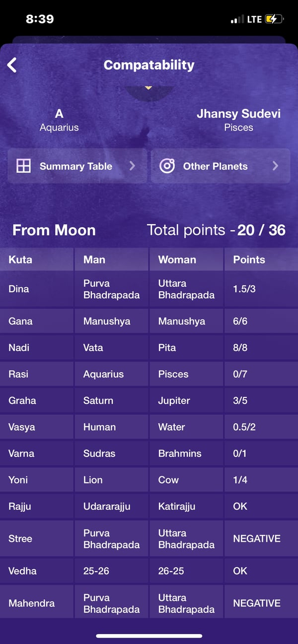
Task: Expand Summary Table with chevron arrow
Action: point(132,166)
